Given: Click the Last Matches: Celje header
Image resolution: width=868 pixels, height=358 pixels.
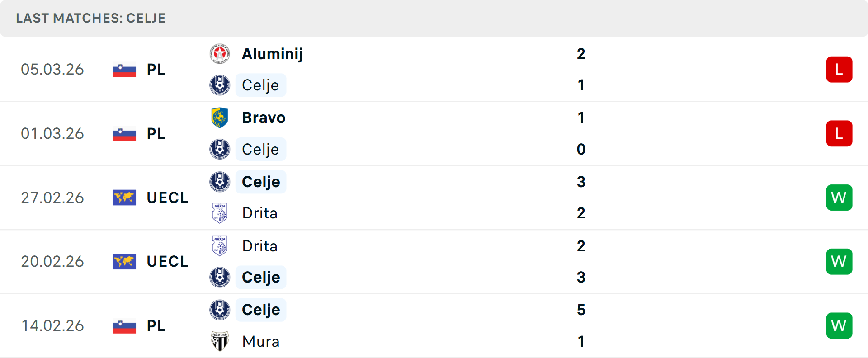Looking at the screenshot, I should 91,18.
